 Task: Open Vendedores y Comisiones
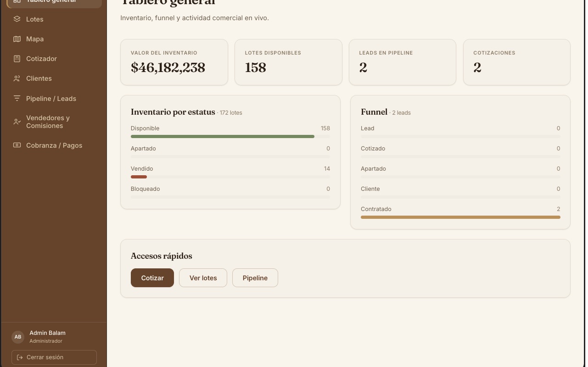(x=54, y=122)
